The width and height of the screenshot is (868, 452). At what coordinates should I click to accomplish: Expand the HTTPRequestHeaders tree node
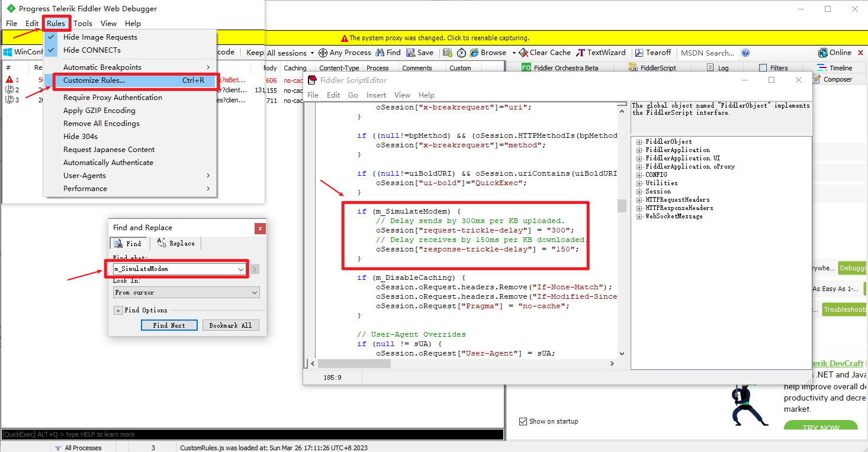[x=640, y=200]
